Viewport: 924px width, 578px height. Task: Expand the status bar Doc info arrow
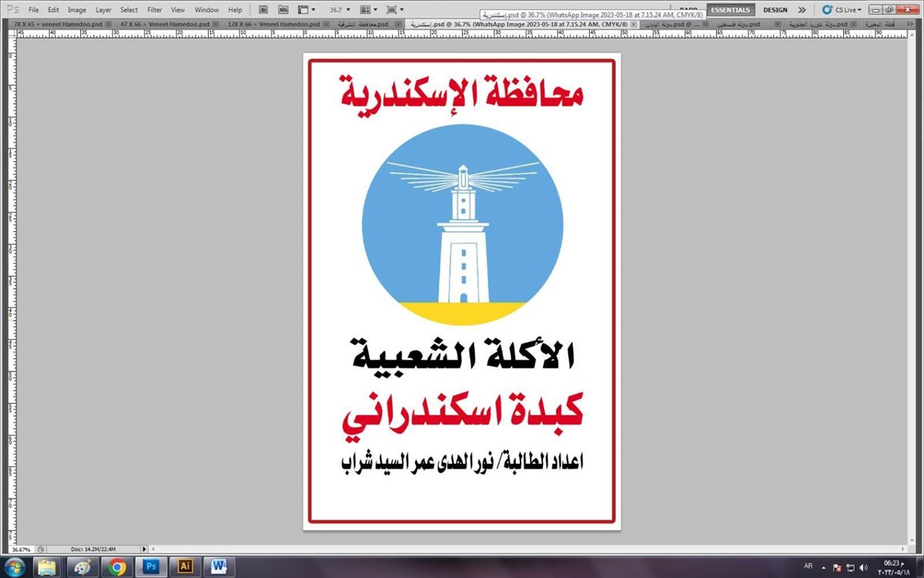(x=144, y=549)
